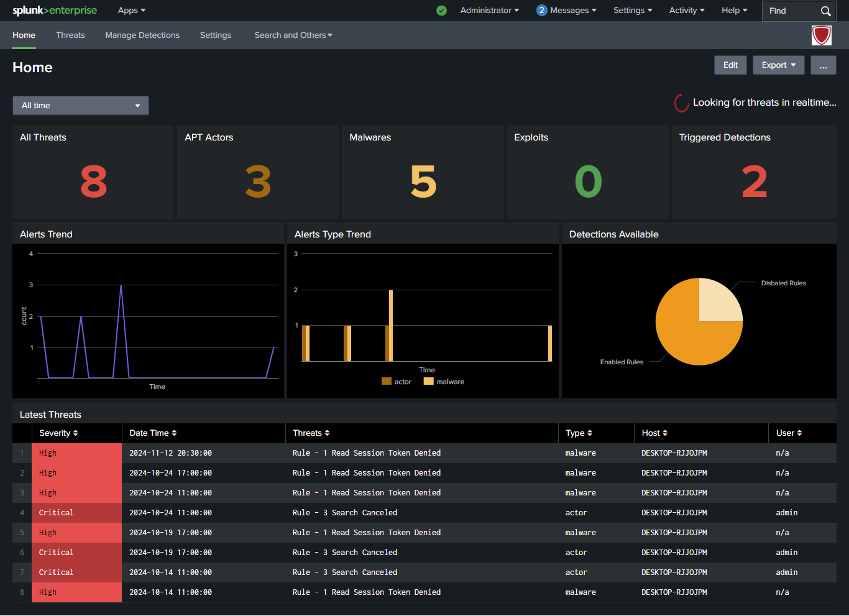Click the search magnifier icon in Find
This screenshot has width=849, height=616.
[825, 11]
